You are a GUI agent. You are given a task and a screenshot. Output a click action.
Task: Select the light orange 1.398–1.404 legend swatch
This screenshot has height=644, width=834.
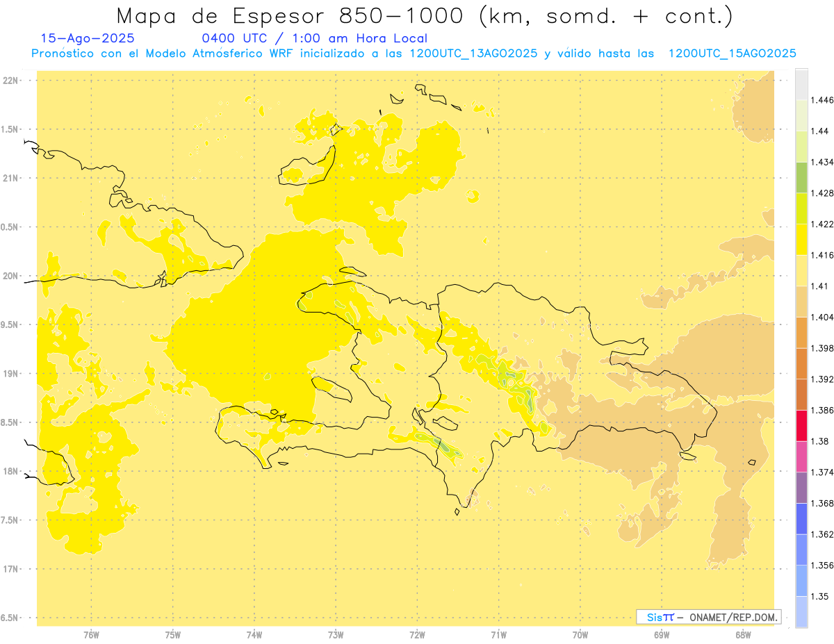pyautogui.click(x=801, y=332)
